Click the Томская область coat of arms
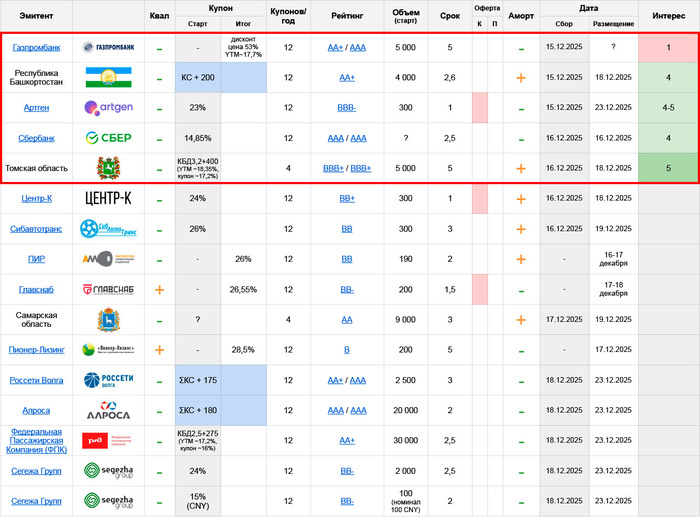Screen dimensions: 700x517 click(108, 168)
